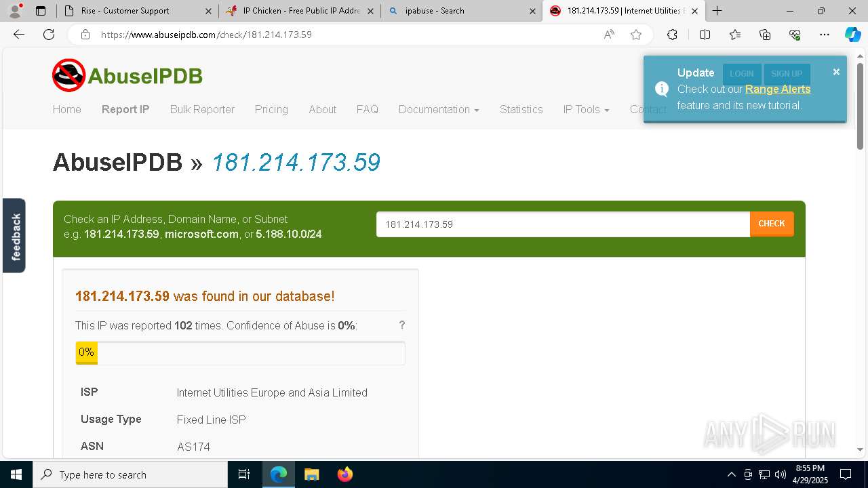Open Action Center notifications
868x488 pixels.
point(846,474)
